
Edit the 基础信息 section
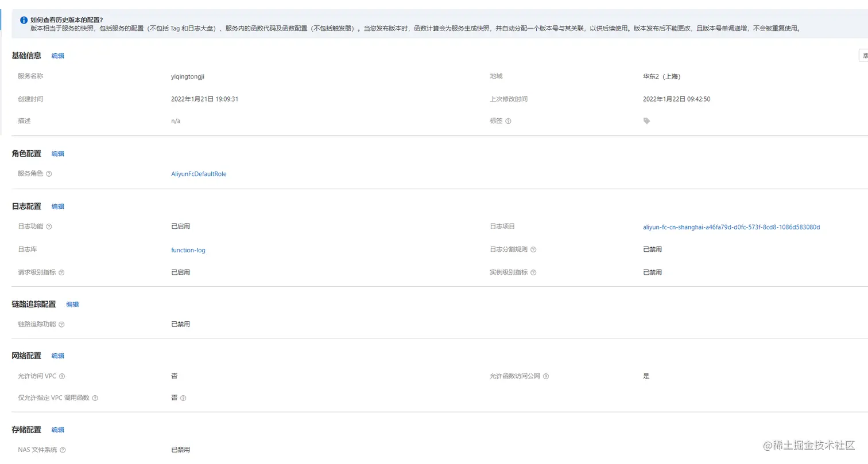58,56
